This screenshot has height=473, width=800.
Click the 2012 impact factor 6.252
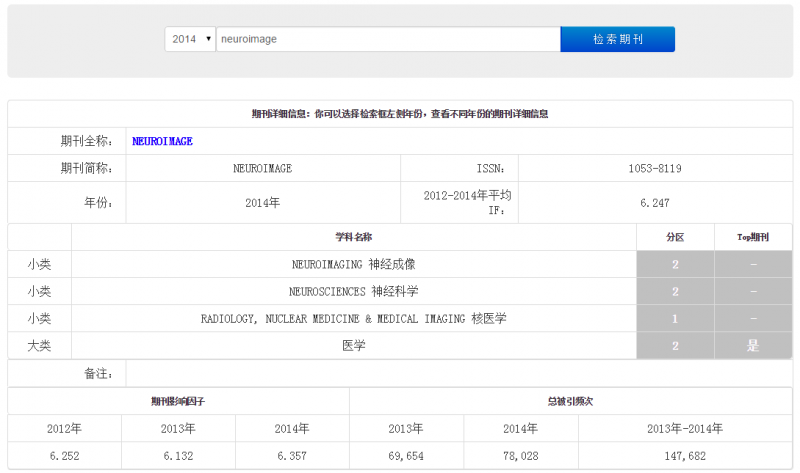click(x=64, y=456)
